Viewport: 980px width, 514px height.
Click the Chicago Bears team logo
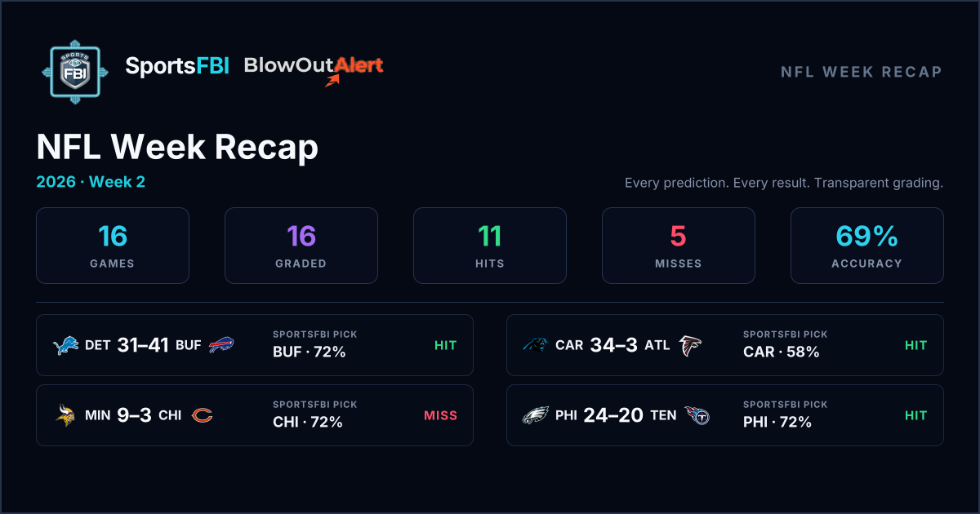click(x=201, y=415)
